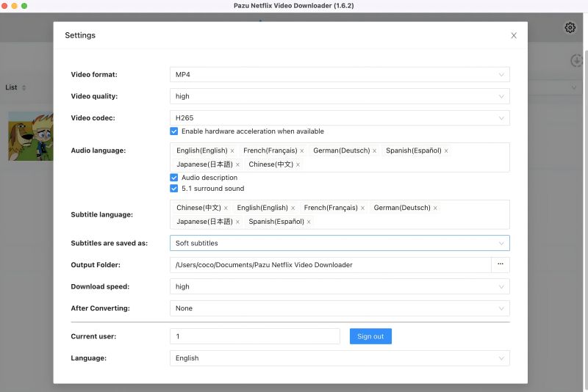This screenshot has height=392, width=588.
Task: Disable hardware acceleration checkbox
Action: click(x=173, y=131)
